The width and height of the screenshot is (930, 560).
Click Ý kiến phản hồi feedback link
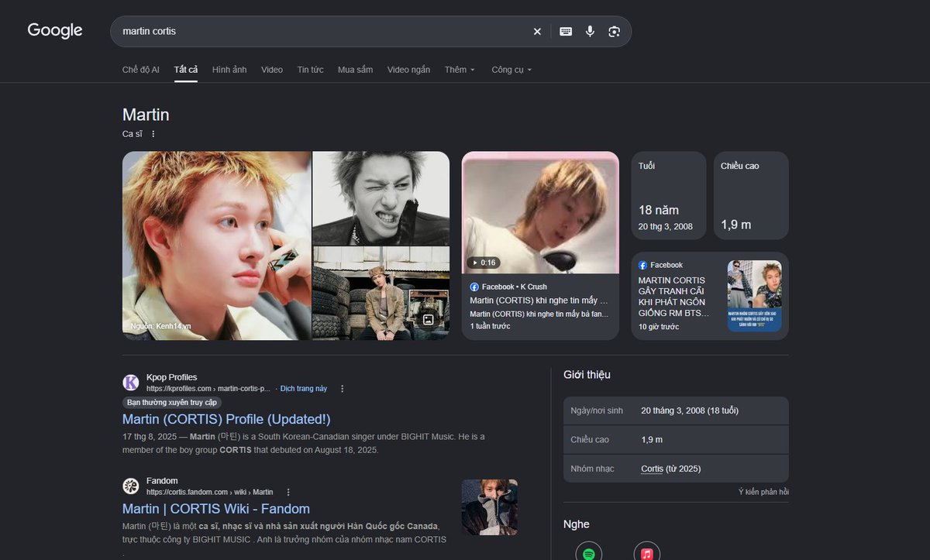pos(763,492)
